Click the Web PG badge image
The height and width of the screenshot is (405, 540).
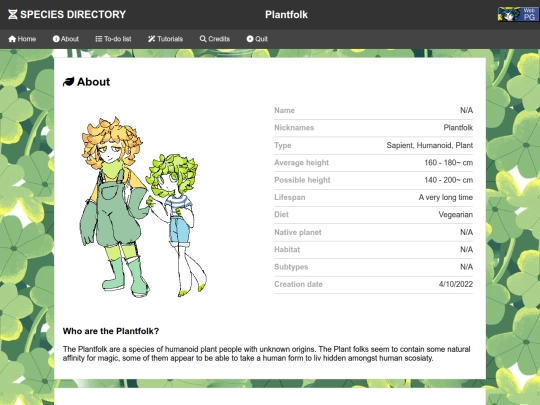point(518,14)
